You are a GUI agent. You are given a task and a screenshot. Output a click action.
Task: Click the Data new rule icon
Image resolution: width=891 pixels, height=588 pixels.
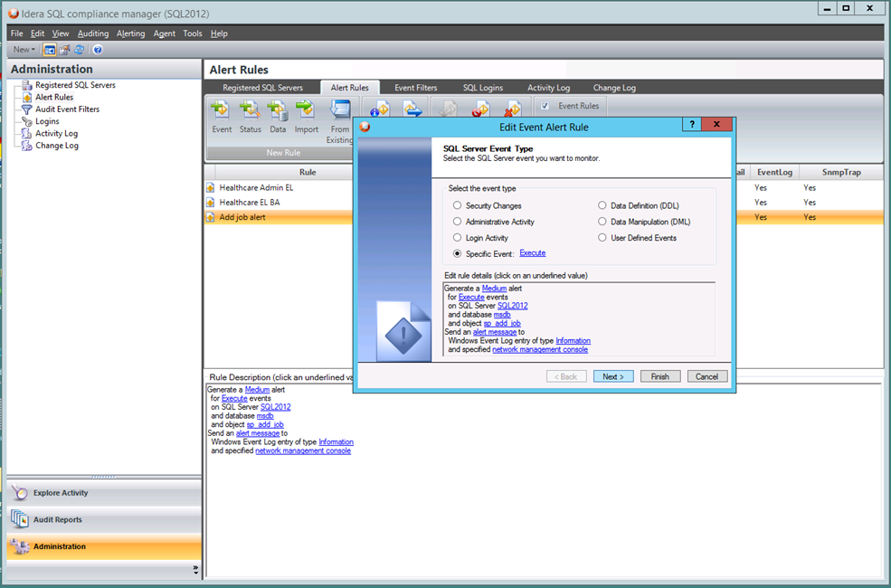278,111
